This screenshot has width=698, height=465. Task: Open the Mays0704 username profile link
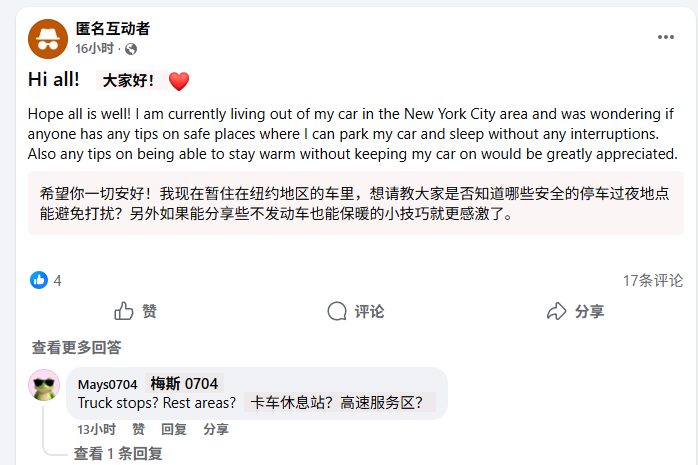(x=107, y=384)
